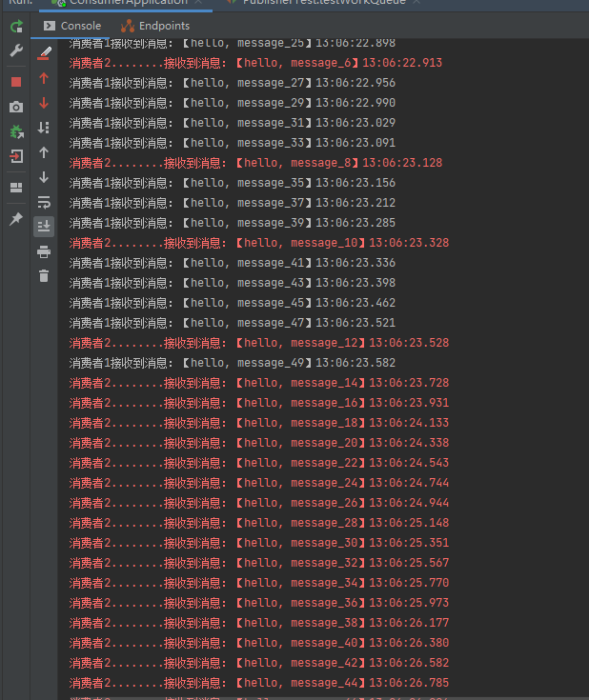Screen dimensions: 589x700
Task: Click the red highlighter pencil icon
Action: pos(44,53)
